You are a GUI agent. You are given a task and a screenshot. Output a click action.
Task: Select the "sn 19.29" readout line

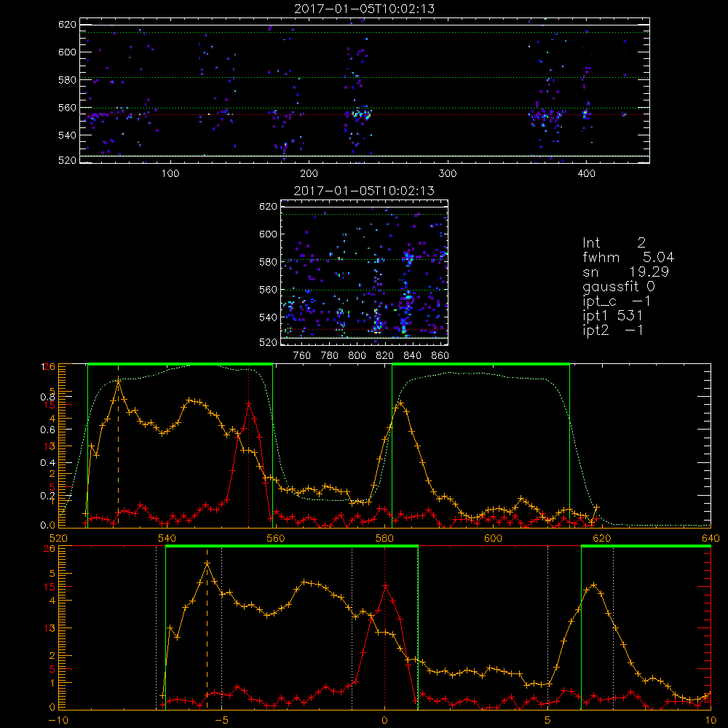pyautogui.click(x=626, y=272)
